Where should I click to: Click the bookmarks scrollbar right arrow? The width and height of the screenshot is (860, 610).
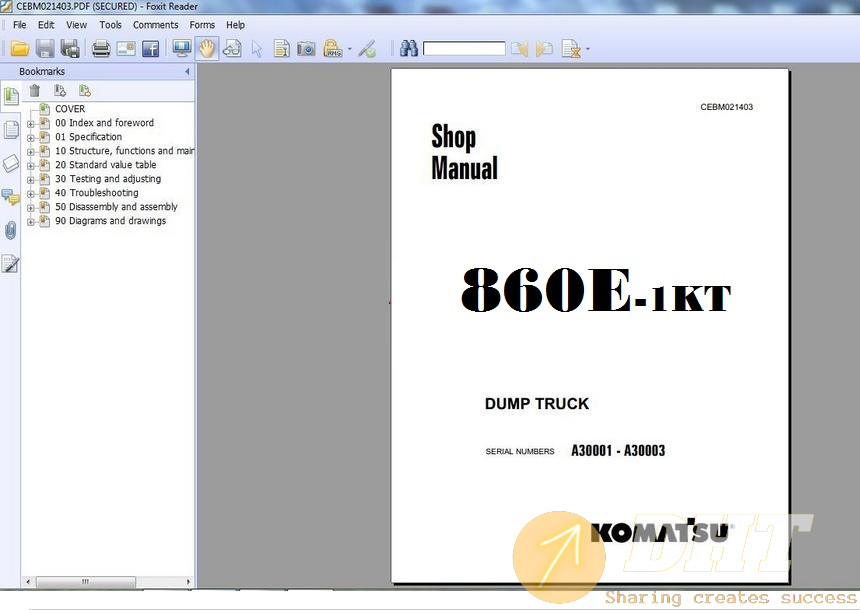(x=188, y=581)
